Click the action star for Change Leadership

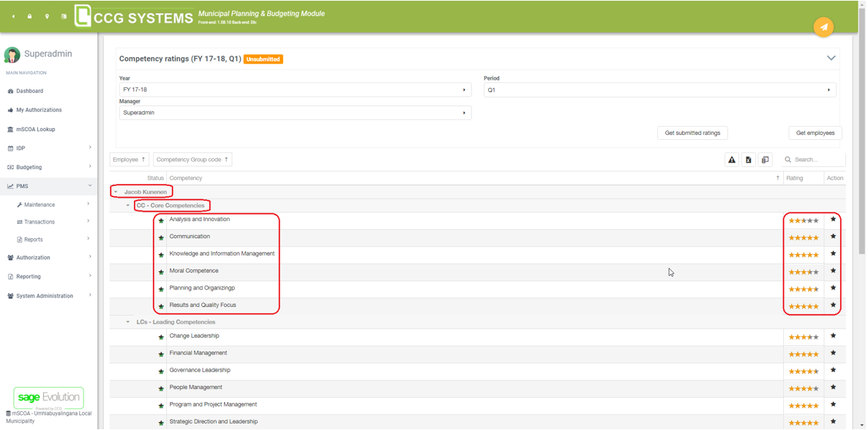pyautogui.click(x=833, y=336)
